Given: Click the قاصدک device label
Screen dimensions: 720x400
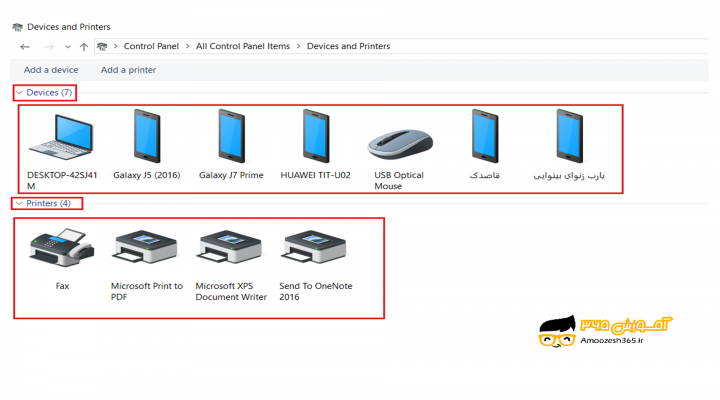Looking at the screenshot, I should pos(484,175).
